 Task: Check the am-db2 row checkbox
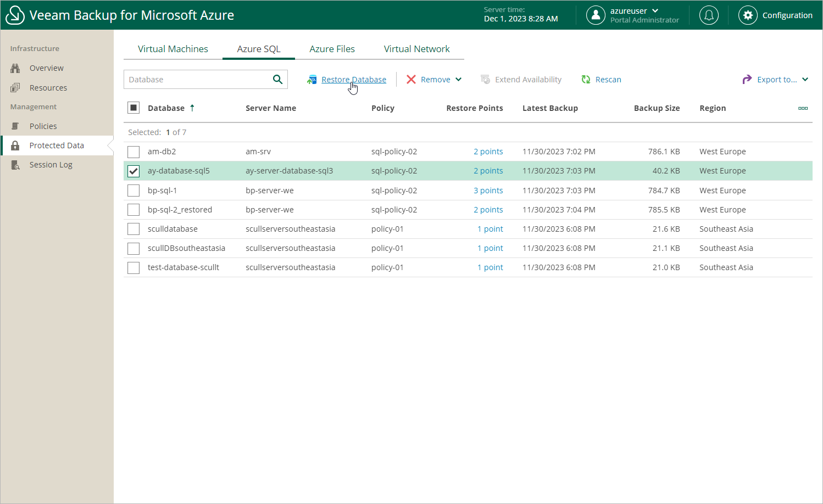pyautogui.click(x=134, y=152)
